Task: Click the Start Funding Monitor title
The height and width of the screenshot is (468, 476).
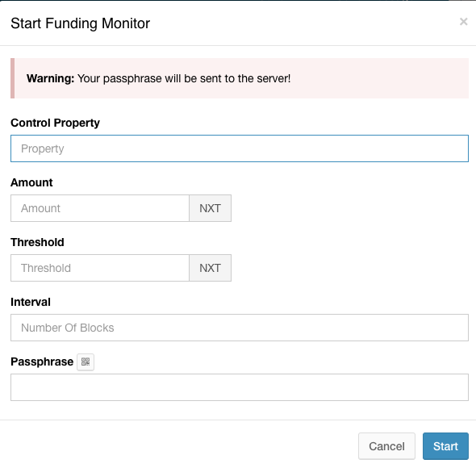Action: pyautogui.click(x=80, y=23)
